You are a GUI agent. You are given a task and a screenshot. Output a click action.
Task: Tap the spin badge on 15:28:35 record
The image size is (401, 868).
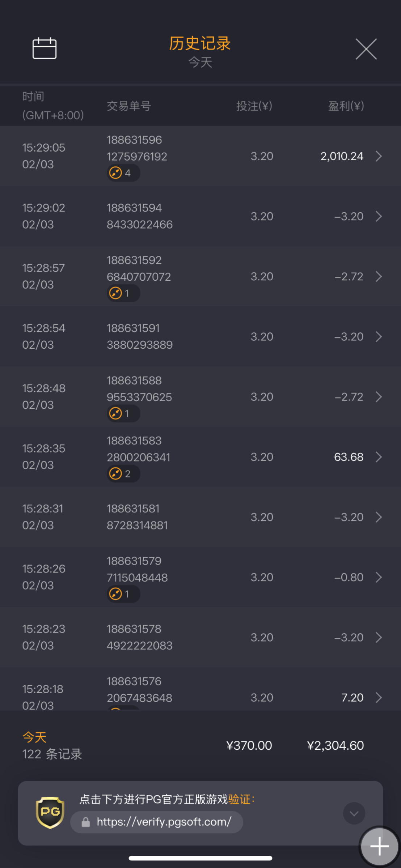click(123, 473)
